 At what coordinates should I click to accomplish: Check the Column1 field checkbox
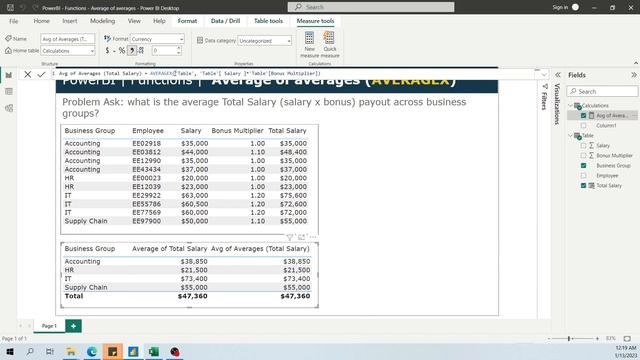click(583, 126)
